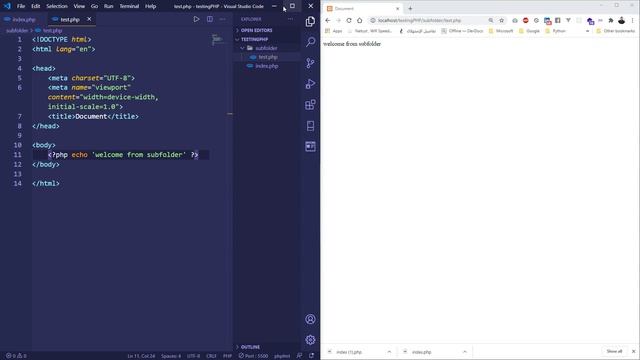Open the Selection menu
Viewport: 640px width, 360px height.
(x=57, y=6)
